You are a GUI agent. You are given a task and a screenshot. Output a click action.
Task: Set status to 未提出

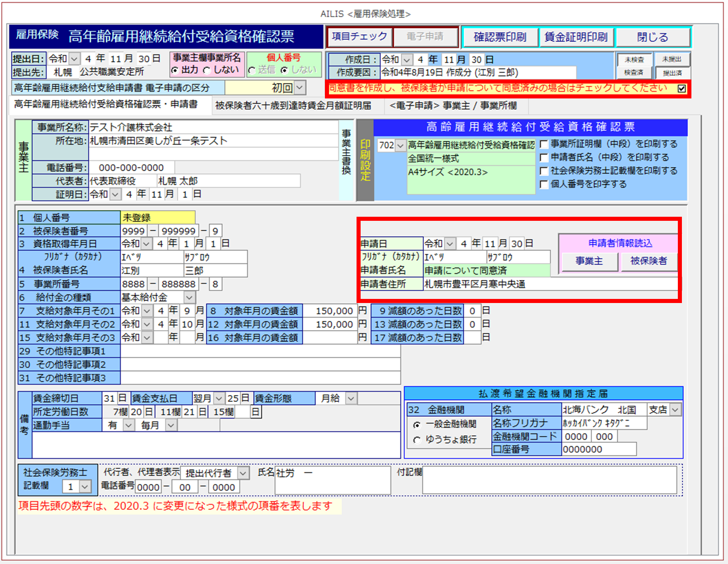[672, 59]
